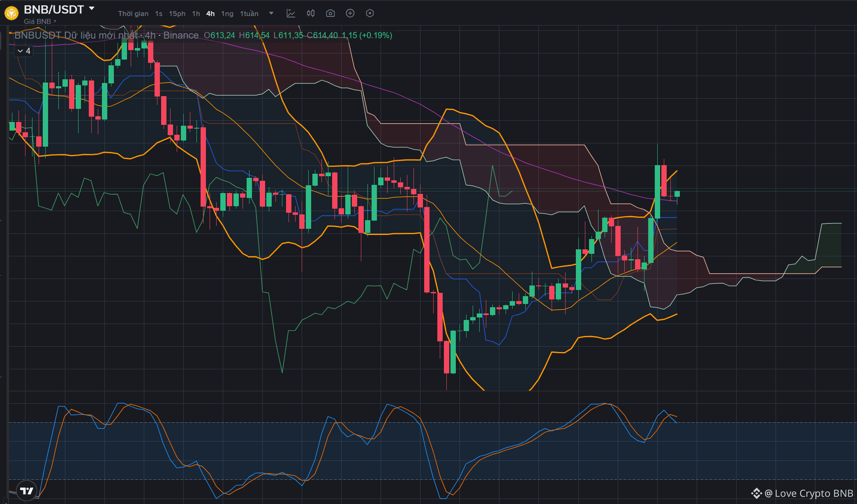The width and height of the screenshot is (857, 504).
Task: Click the open value O613,24
Action: tap(219, 35)
